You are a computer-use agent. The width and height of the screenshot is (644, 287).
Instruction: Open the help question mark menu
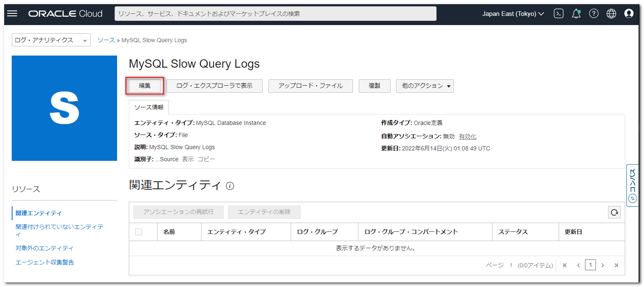point(594,14)
